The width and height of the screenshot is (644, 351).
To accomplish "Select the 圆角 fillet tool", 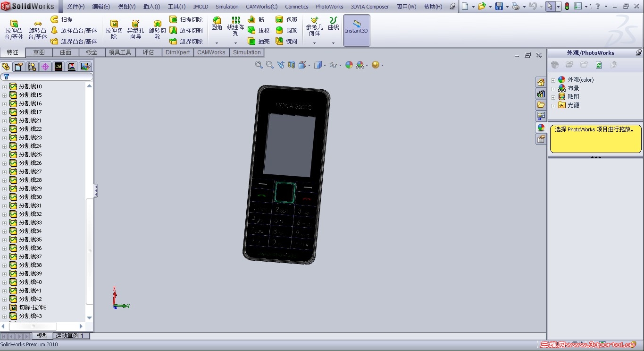I will pos(217,24).
